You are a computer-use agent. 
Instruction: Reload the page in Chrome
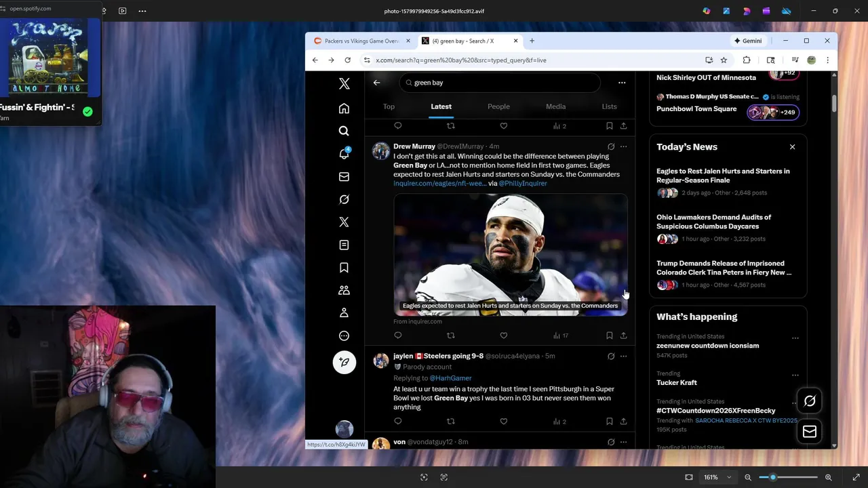(x=347, y=60)
